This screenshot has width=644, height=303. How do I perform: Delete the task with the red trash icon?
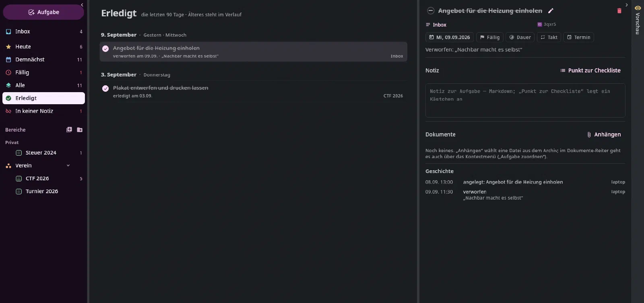click(x=619, y=11)
